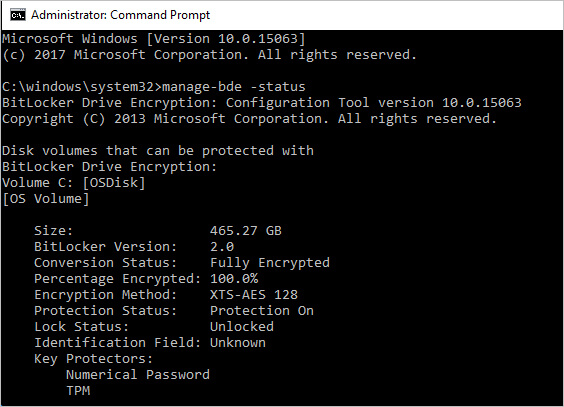This screenshot has width=564, height=407.
Task: Click the Windows version 10.0.15063 line
Action: (x=154, y=39)
